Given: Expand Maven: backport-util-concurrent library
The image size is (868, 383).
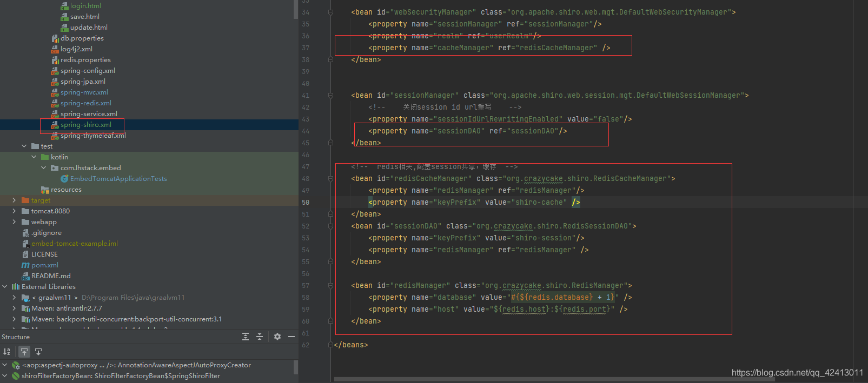Looking at the screenshot, I should coord(14,319).
